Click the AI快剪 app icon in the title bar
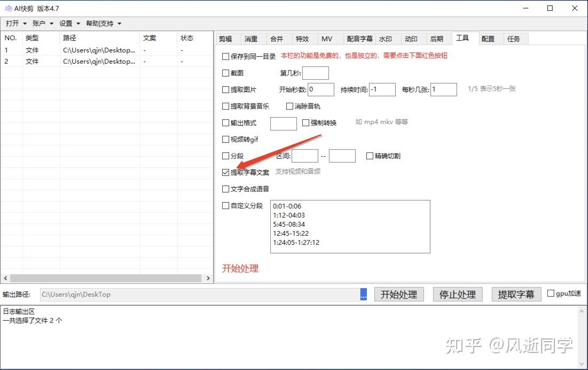Viewport: 588px width, 370px height. coord(7,8)
